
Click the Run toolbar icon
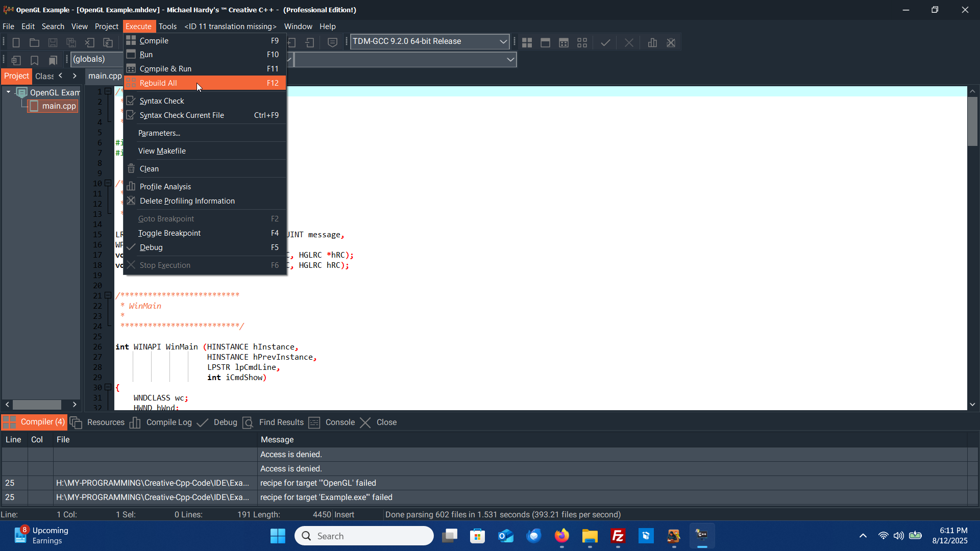(x=545, y=43)
